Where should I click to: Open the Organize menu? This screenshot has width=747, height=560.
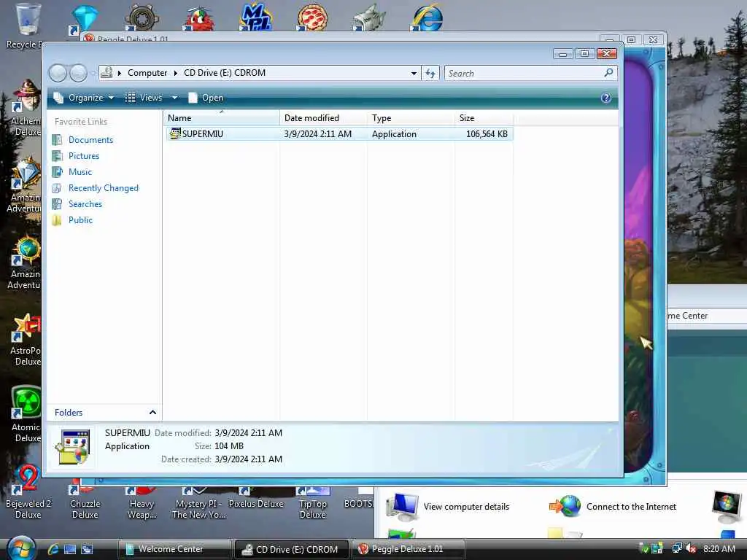(x=84, y=98)
